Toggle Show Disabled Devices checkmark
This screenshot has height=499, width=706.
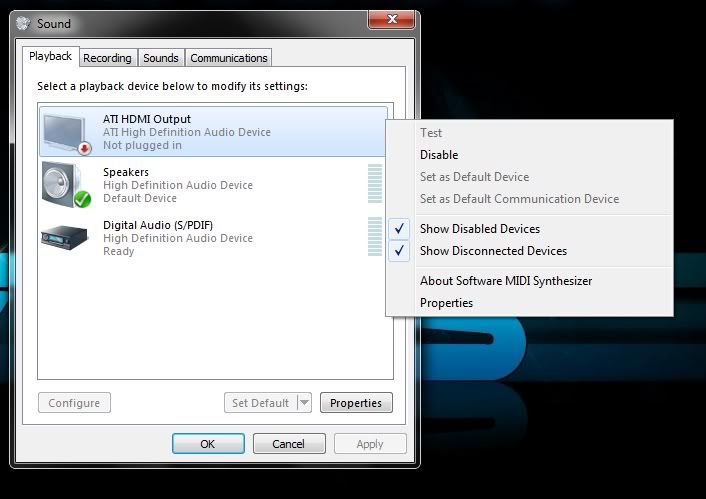(400, 229)
